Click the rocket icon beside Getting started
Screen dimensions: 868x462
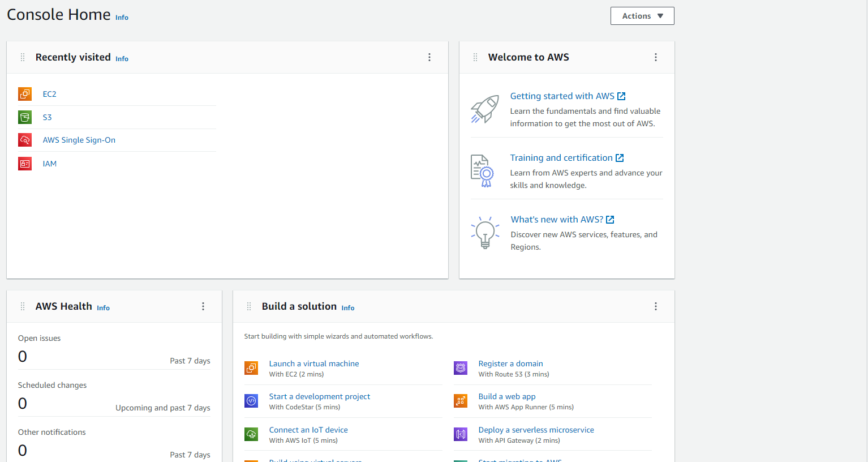pos(485,109)
